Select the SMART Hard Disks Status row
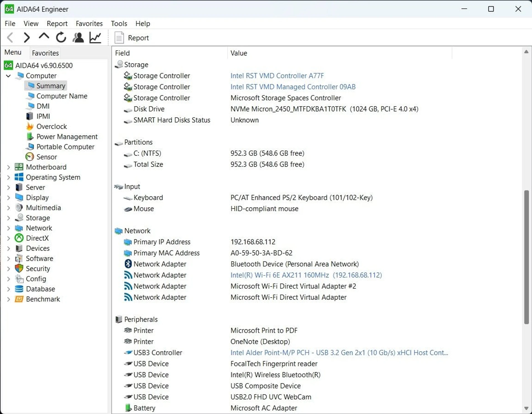Viewport: 532px width, 414px height. coord(283,120)
